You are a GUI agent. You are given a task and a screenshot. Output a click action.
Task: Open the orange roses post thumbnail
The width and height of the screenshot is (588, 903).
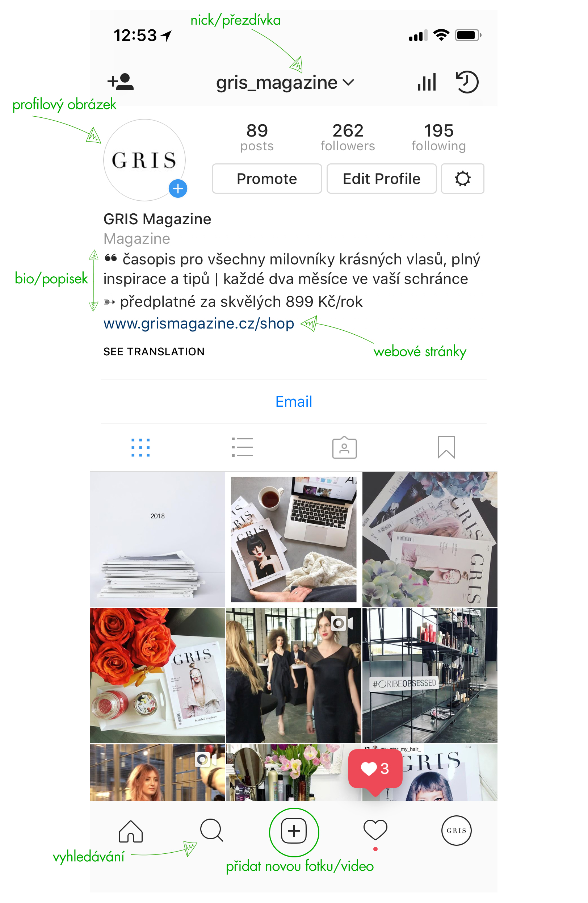point(157,676)
